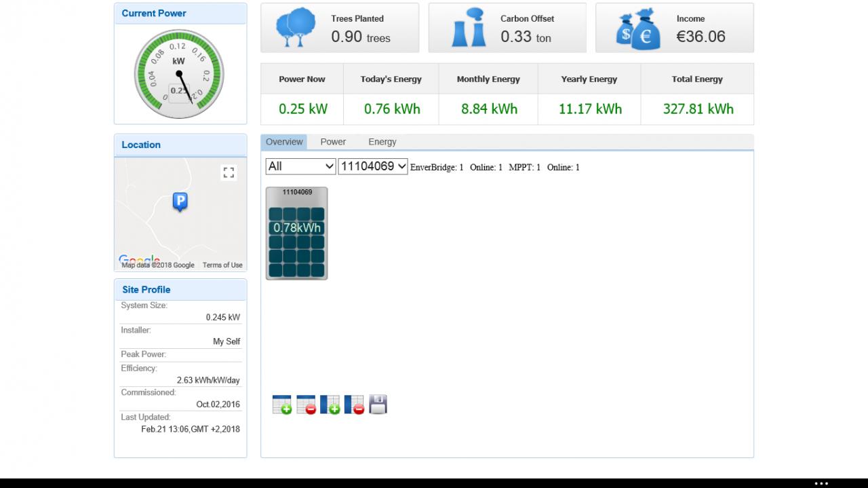Click the System Size value 0.245 kW
868x488 pixels.
[x=223, y=317]
